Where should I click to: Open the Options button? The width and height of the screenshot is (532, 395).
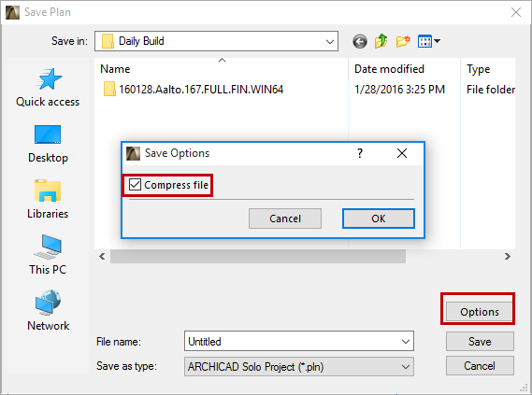[x=480, y=311]
